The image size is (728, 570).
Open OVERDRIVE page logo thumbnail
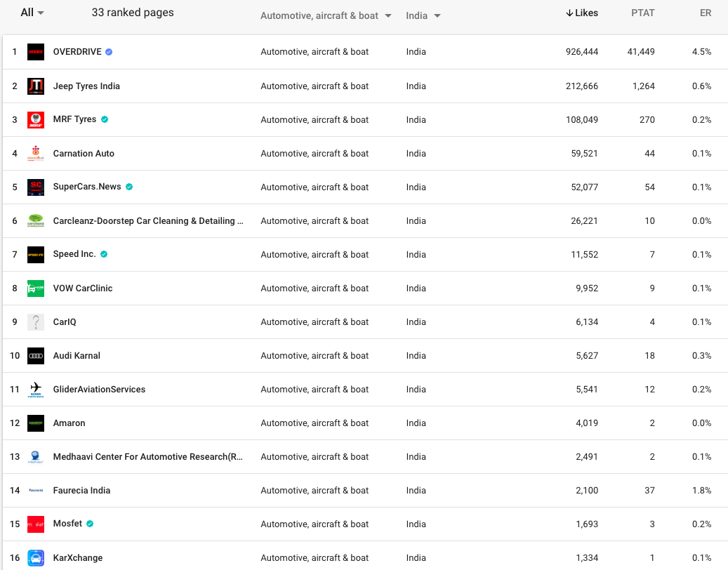click(x=36, y=52)
